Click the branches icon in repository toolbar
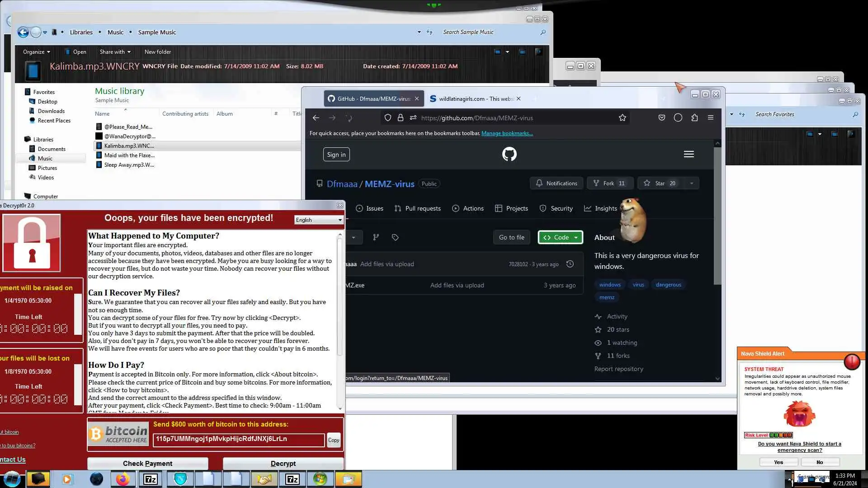The width and height of the screenshot is (868, 488). [x=376, y=237]
